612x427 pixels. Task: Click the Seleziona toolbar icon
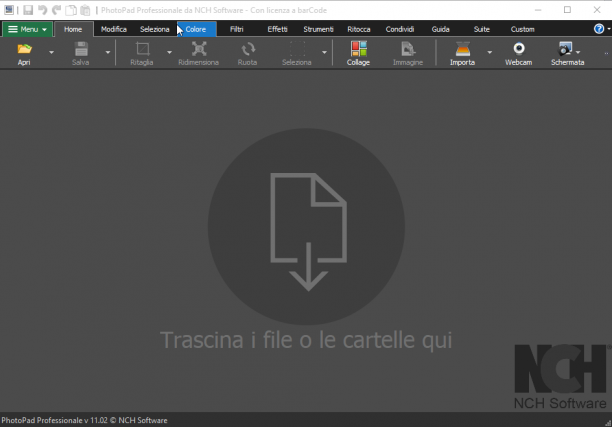297,53
